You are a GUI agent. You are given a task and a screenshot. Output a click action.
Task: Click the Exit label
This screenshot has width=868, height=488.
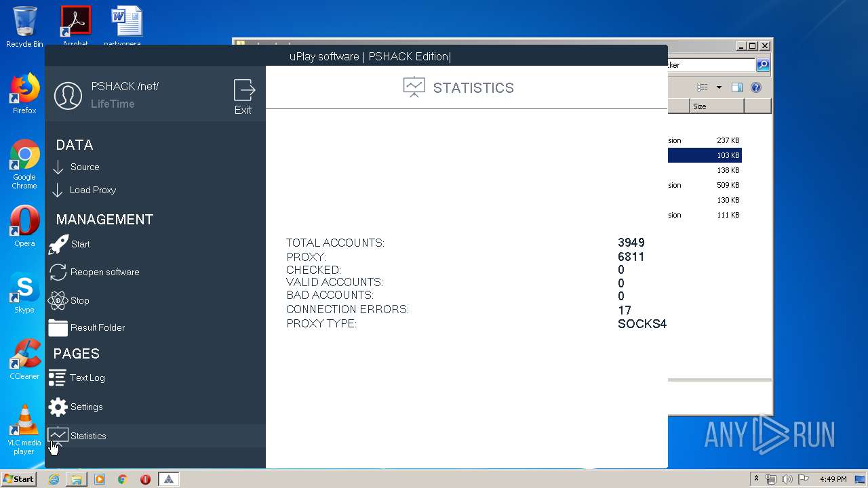pyautogui.click(x=243, y=110)
